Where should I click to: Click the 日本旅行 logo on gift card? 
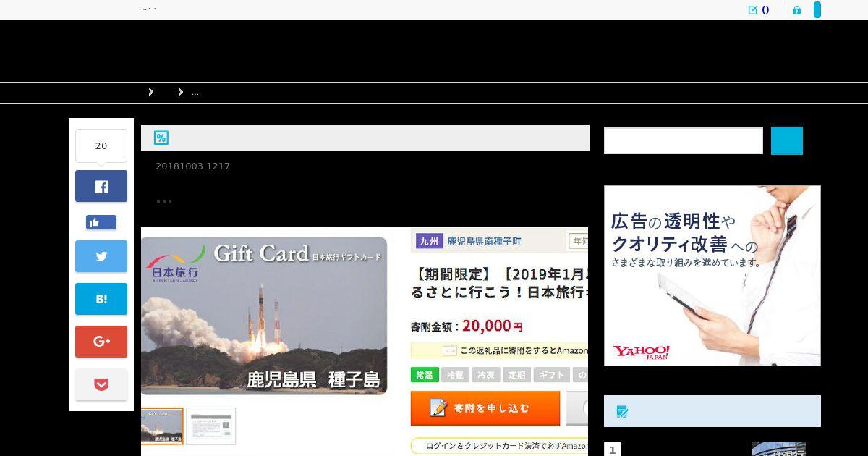175,265
